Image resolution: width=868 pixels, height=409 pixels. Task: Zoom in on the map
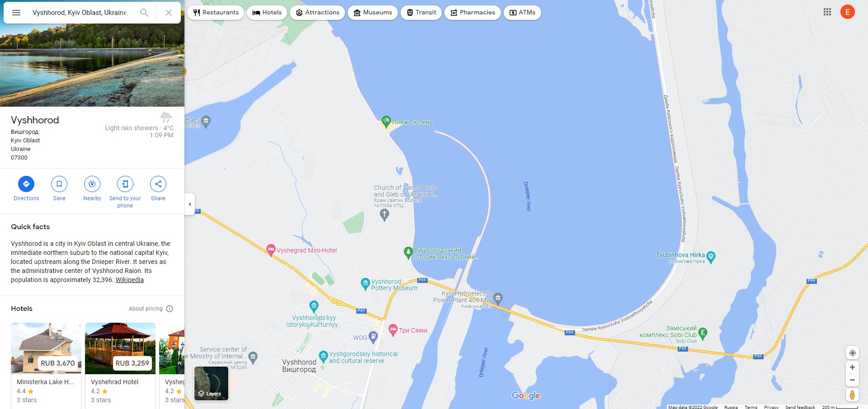[852, 367]
